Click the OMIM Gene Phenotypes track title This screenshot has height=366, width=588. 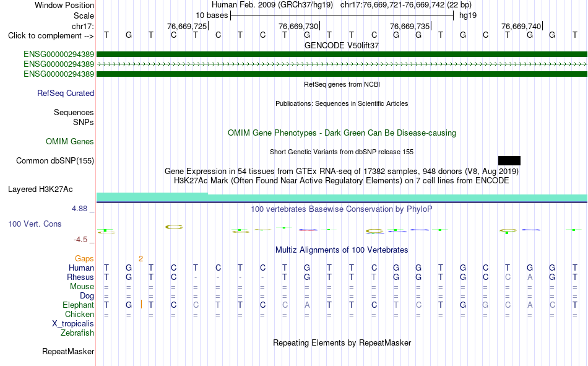click(x=342, y=133)
